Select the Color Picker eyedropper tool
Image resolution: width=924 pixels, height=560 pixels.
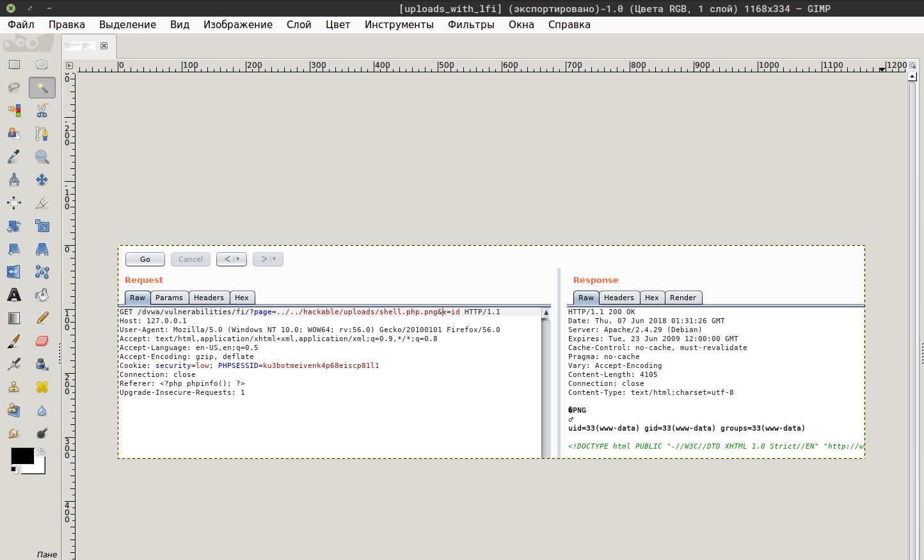(14, 157)
